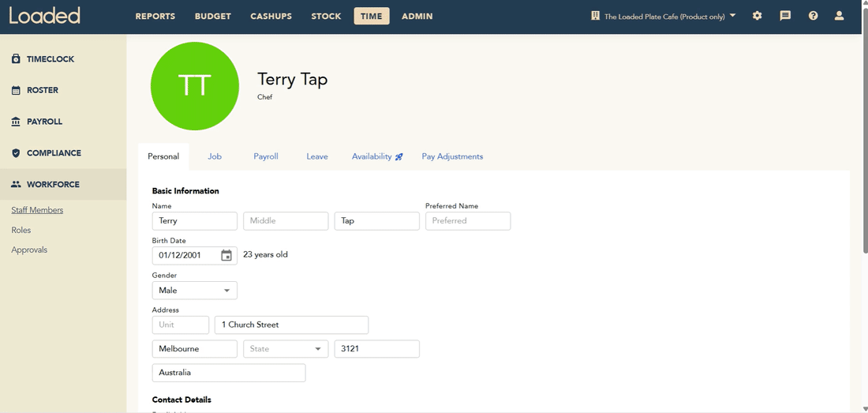Select Workforce in sidebar
The height and width of the screenshot is (413, 868).
[x=63, y=184]
